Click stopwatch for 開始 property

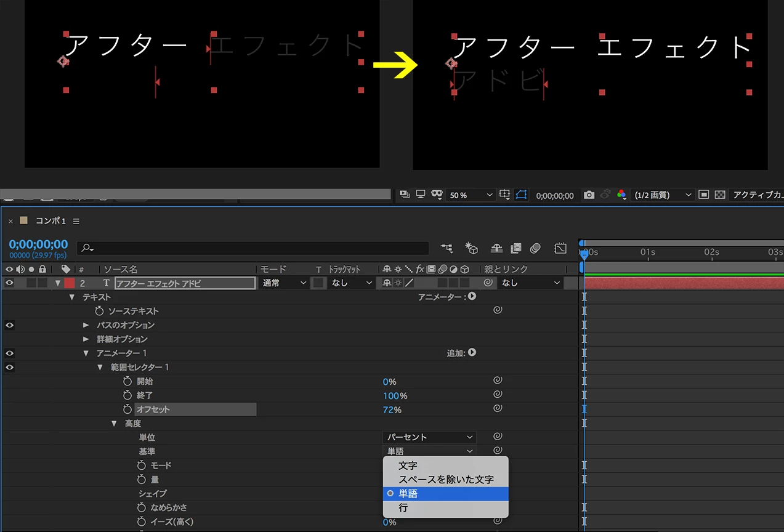point(127,381)
